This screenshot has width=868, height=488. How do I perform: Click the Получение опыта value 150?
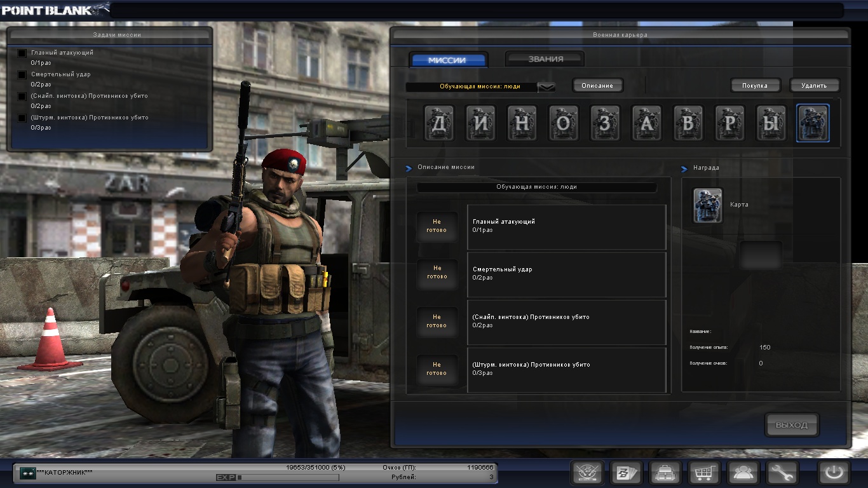click(765, 348)
